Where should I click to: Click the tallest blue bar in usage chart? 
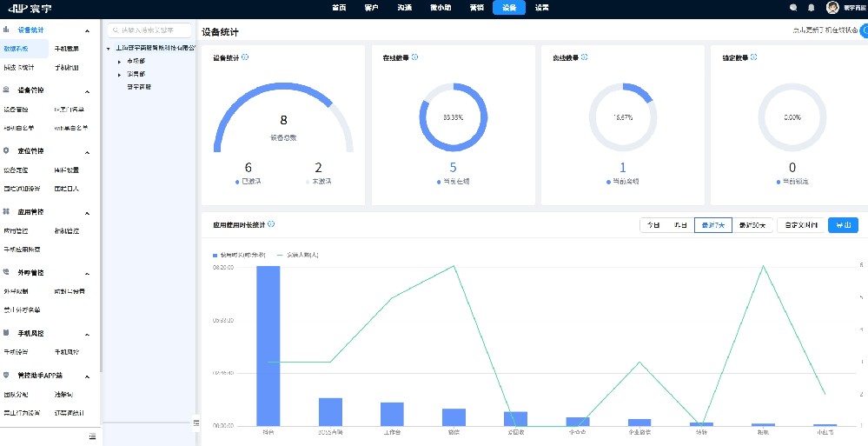tap(268, 346)
